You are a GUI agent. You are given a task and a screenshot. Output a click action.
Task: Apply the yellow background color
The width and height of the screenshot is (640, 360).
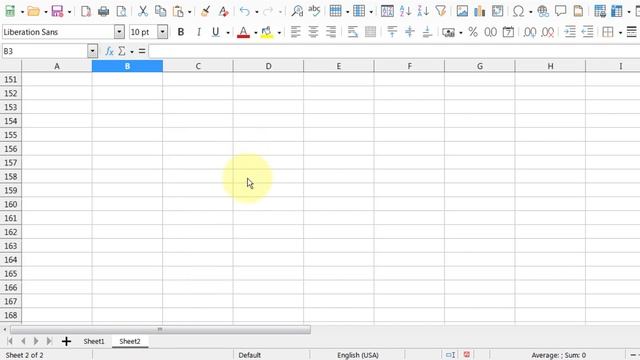tap(267, 32)
